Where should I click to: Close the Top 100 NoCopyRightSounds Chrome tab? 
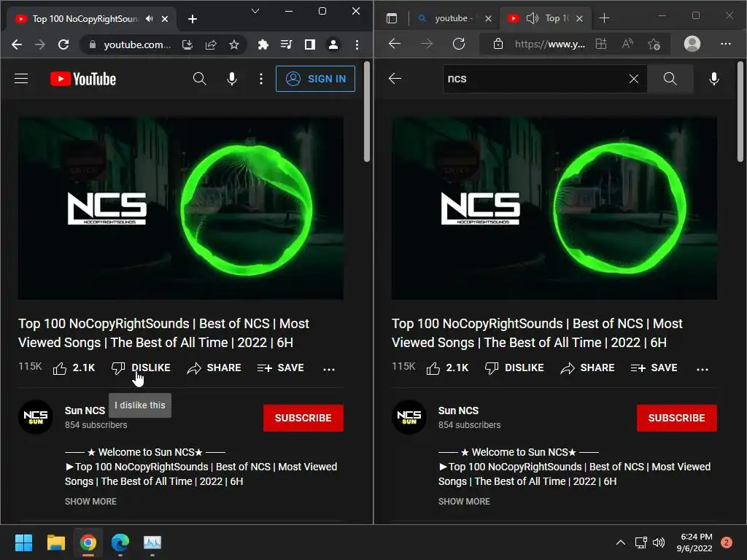[165, 18]
